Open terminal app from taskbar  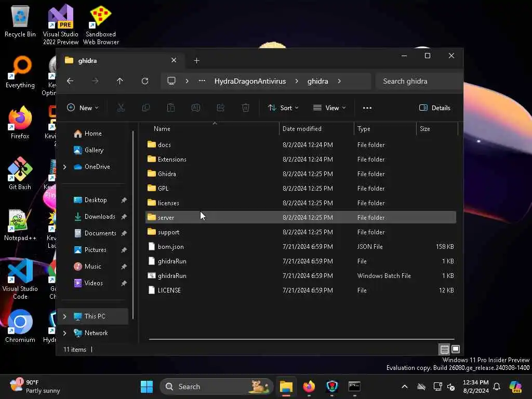point(354,387)
